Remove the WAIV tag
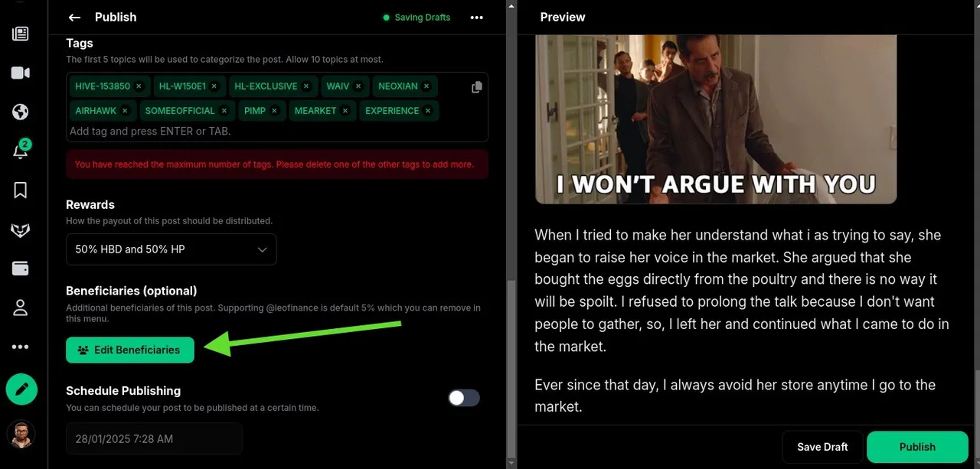 click(358, 86)
